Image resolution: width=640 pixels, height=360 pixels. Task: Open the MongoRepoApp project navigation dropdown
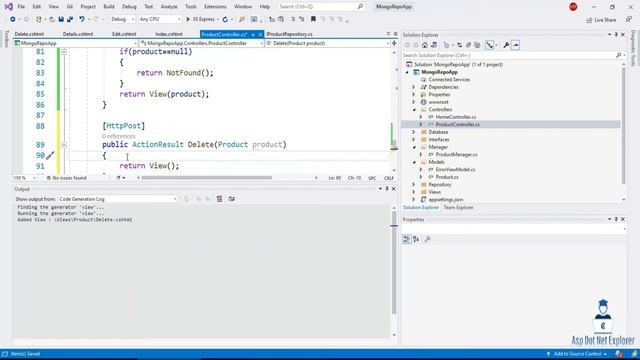point(75,43)
